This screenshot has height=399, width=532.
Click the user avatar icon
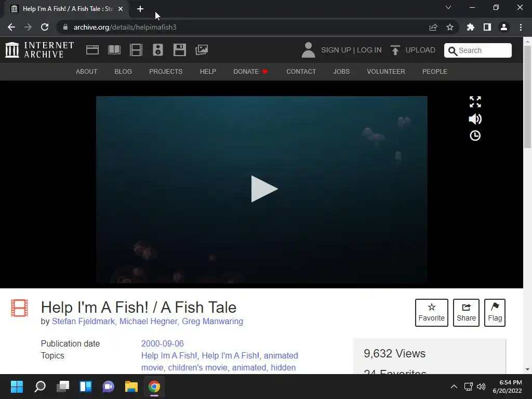(308, 50)
